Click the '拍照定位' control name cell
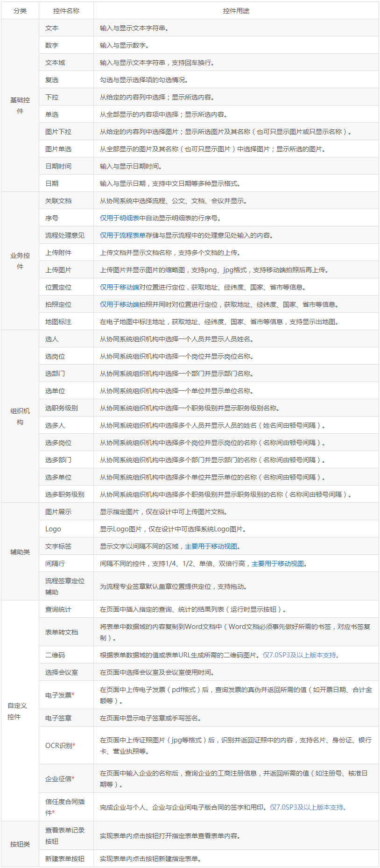 66,304
